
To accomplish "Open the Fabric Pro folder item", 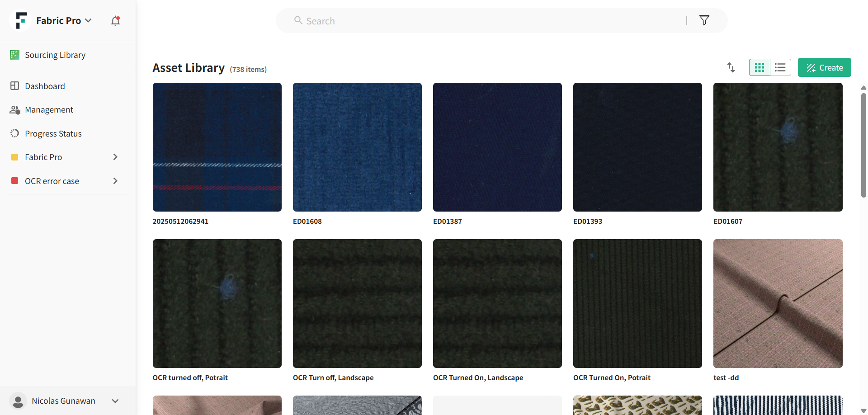I will point(43,157).
